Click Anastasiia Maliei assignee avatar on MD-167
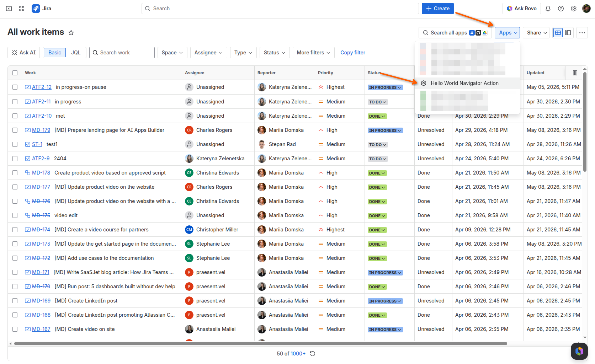Image resolution: width=595 pixels, height=364 pixels. click(x=189, y=329)
